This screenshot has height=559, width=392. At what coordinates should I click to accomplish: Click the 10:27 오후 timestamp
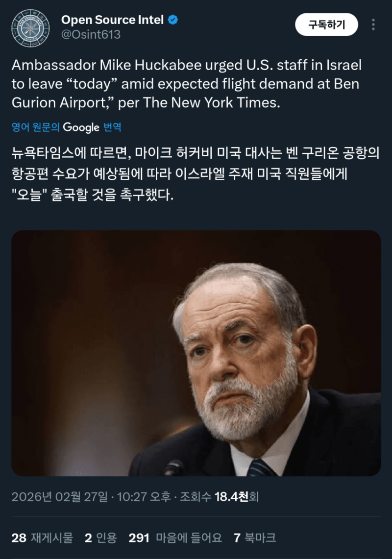click(x=144, y=497)
